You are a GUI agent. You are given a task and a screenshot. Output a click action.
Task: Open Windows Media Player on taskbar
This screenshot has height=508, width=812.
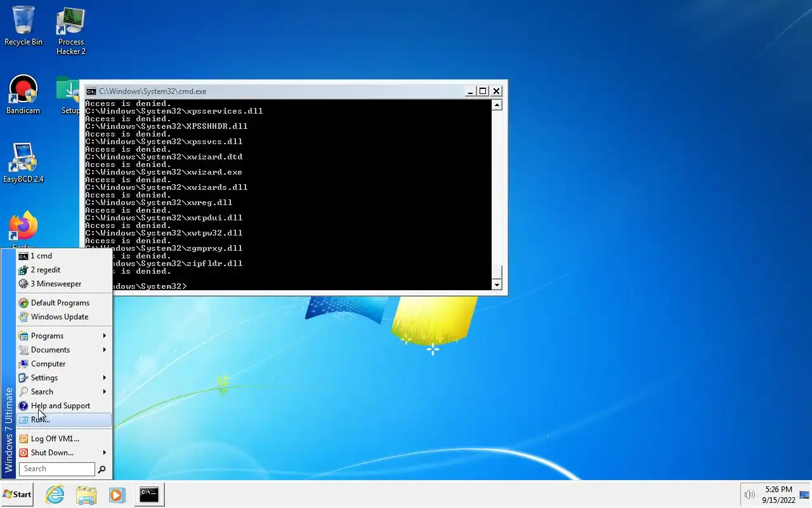117,495
